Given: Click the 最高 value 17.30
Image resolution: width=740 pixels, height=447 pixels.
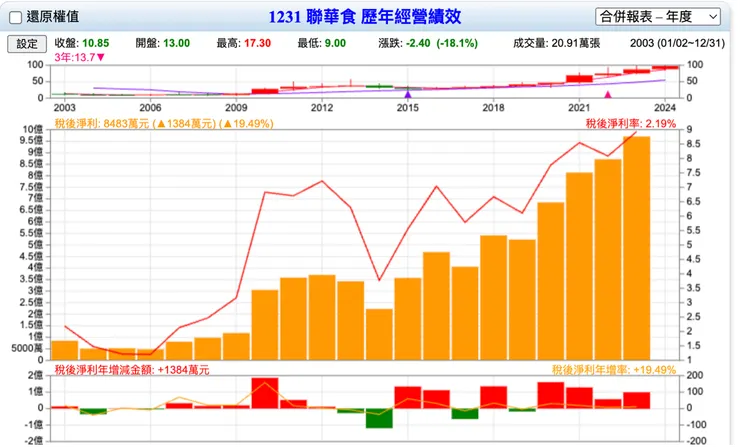Looking at the screenshot, I should tap(257, 43).
